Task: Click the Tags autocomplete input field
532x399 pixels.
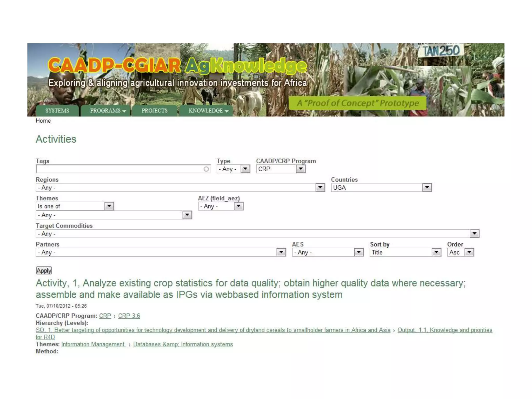Action: [119, 169]
